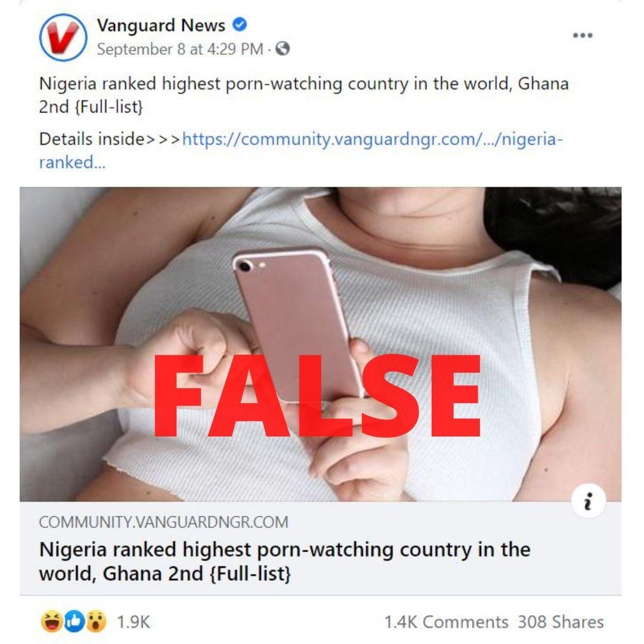The height and width of the screenshot is (644, 644).
Task: Open the community.vanguardngr.com URL in the post text
Action: tap(301, 150)
